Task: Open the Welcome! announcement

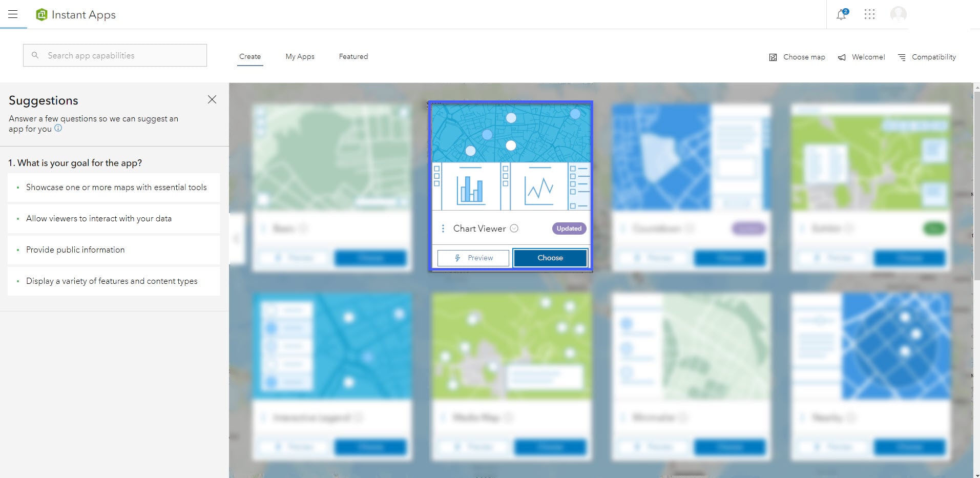Action: [861, 57]
